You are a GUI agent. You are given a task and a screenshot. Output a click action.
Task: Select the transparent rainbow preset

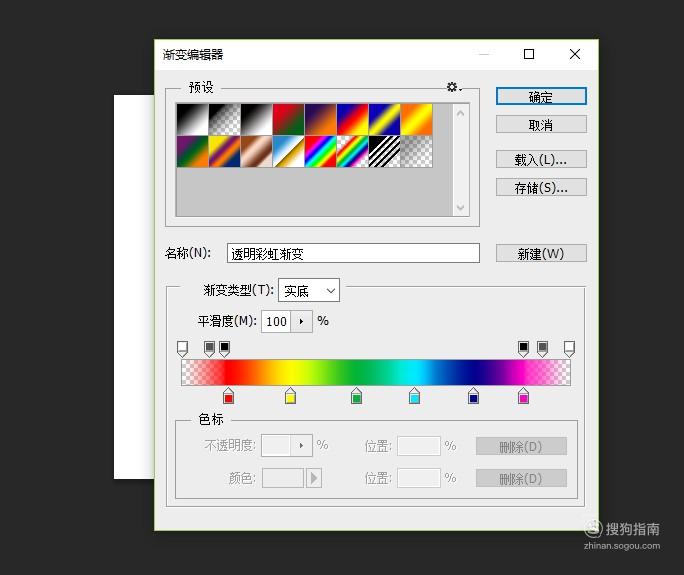[352, 151]
